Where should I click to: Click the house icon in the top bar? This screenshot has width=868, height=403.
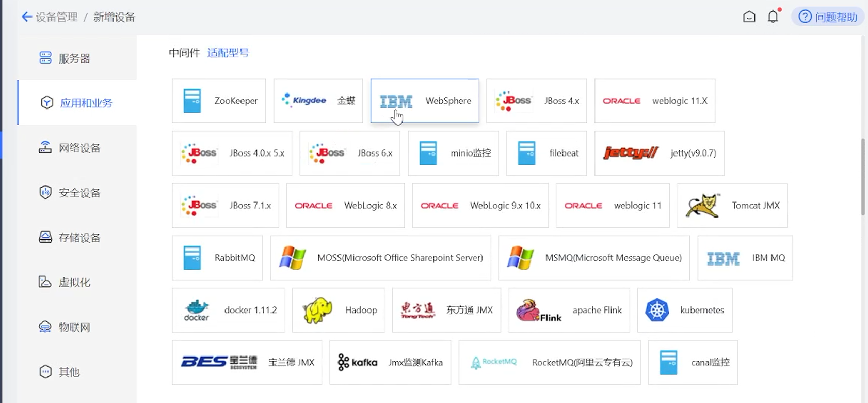[x=749, y=17]
